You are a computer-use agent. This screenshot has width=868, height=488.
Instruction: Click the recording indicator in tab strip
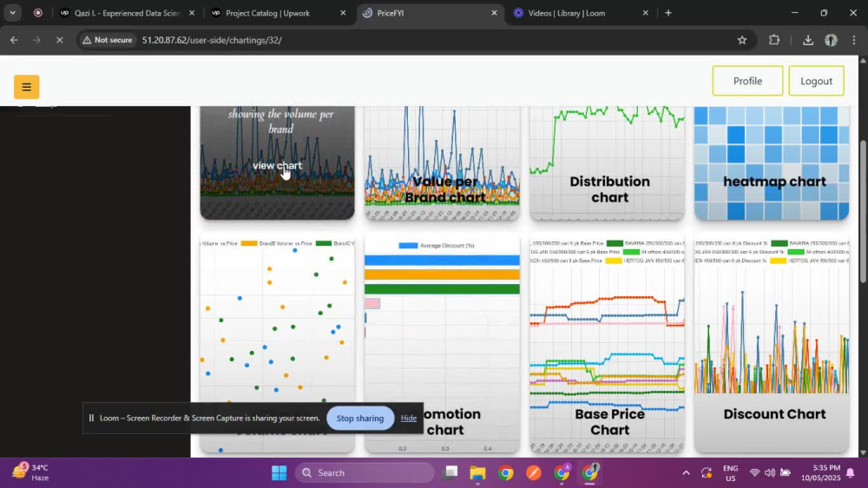[37, 13]
